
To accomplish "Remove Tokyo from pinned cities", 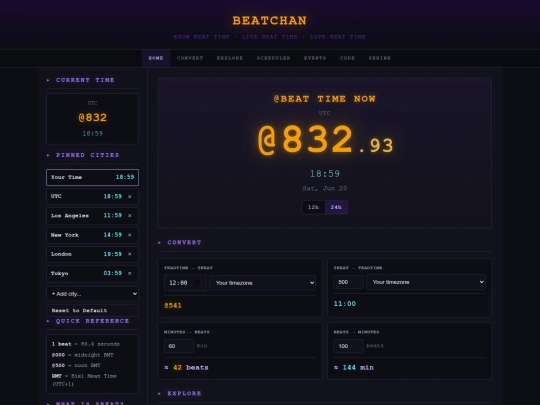I will [129, 273].
